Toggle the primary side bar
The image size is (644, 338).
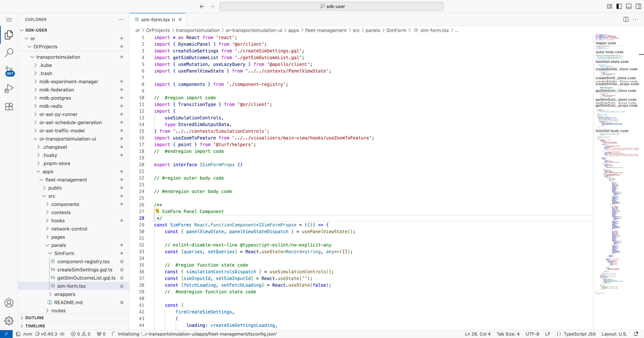click(619, 7)
